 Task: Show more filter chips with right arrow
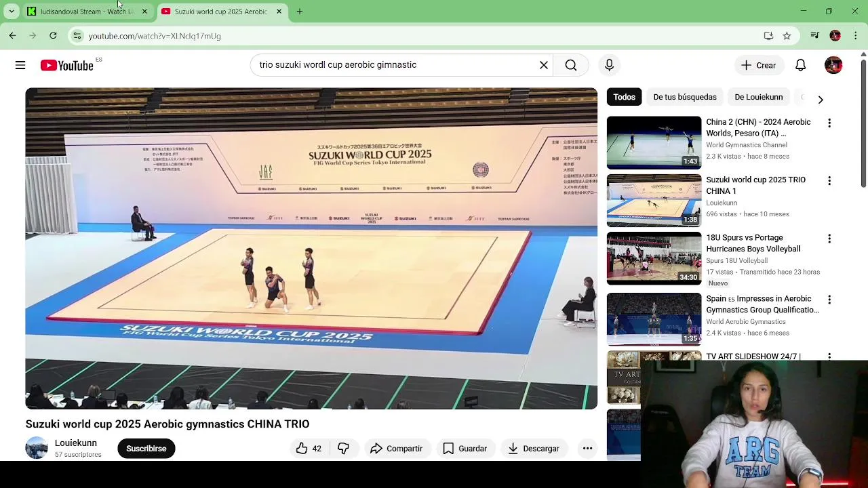tap(821, 100)
